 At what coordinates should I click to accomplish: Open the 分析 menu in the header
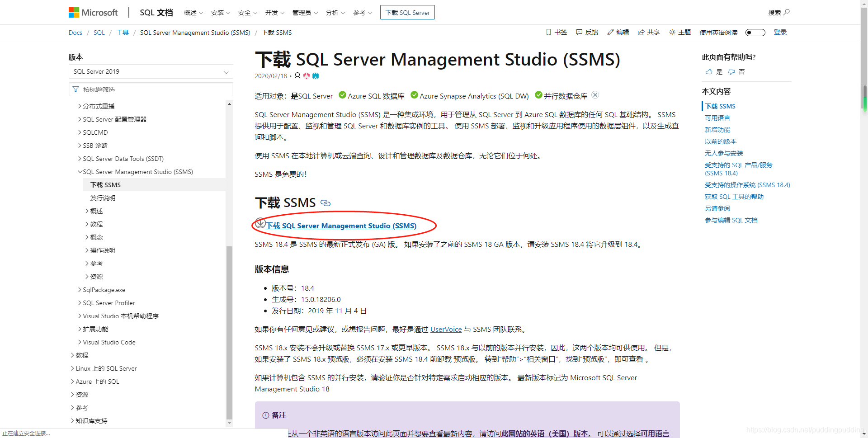pyautogui.click(x=335, y=13)
